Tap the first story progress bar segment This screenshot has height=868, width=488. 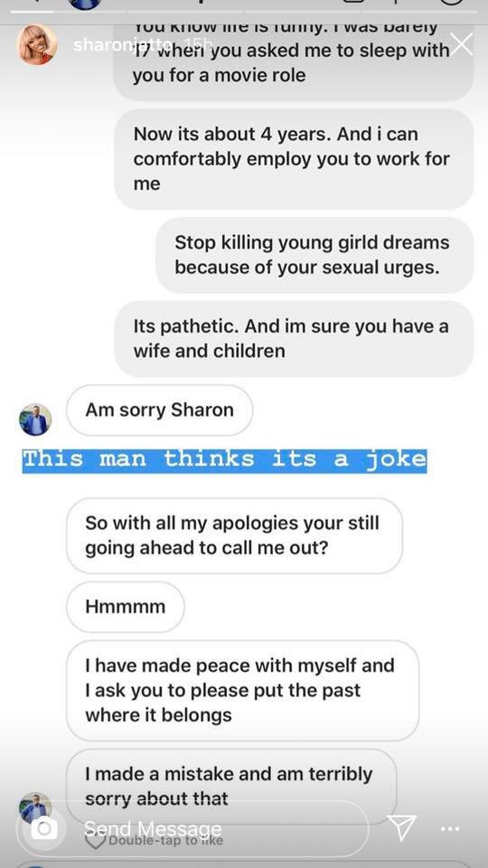click(x=33, y=11)
